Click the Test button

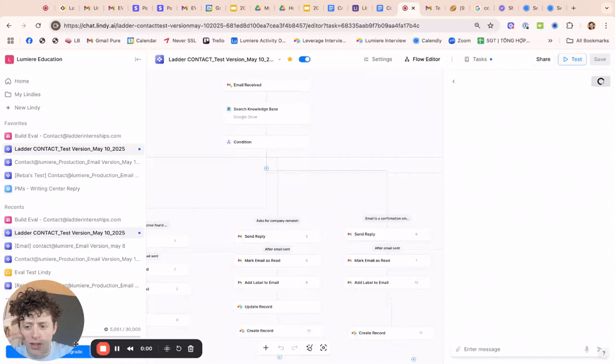click(x=572, y=59)
